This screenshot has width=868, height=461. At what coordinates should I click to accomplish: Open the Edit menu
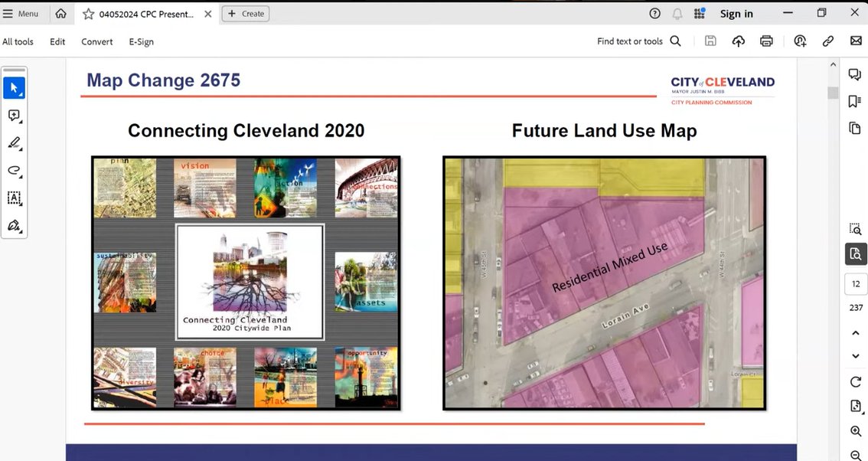point(57,41)
